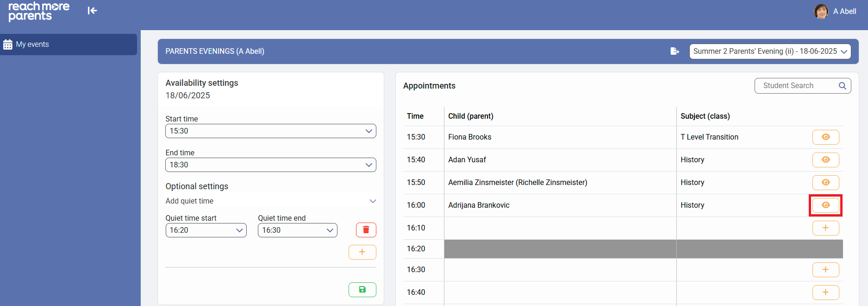View Adrijana Brankovic appointment via eye icon

825,205
